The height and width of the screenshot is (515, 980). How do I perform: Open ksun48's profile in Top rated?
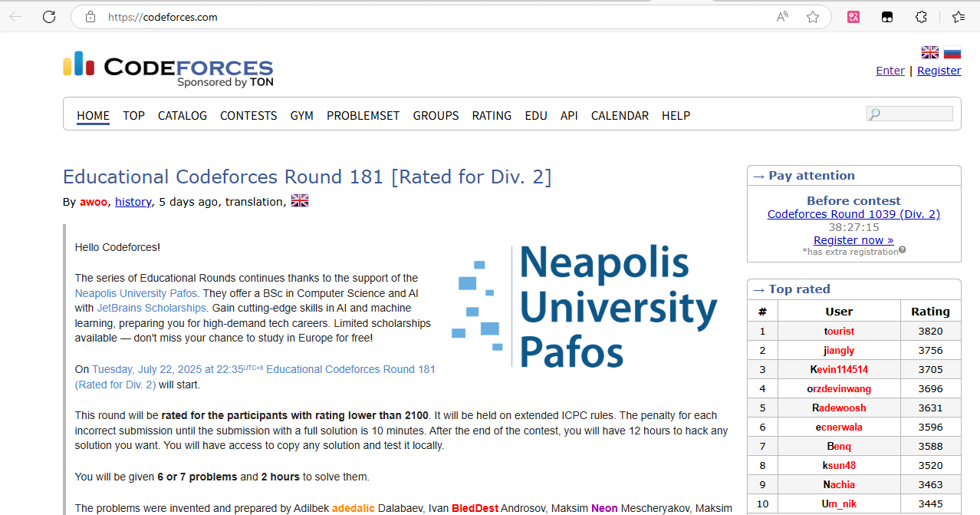tap(839, 465)
